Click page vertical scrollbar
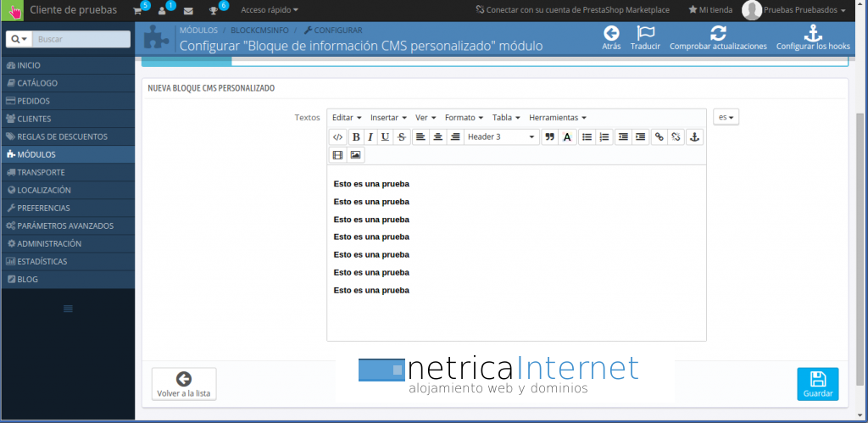Screen dimensions: 868x423 [861, 249]
